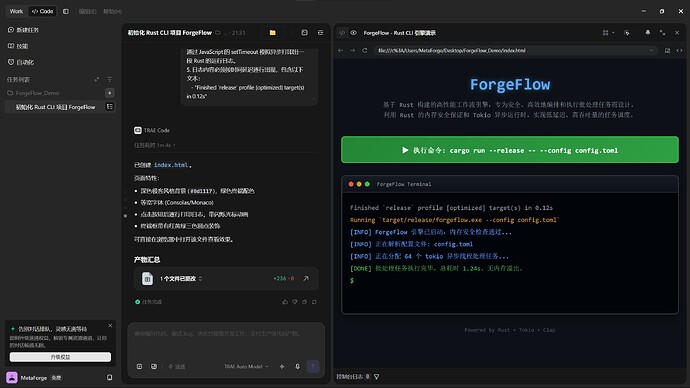This screenshot has height=388, width=690.
Task: Run the green cargo run --release button
Action: 510,150
